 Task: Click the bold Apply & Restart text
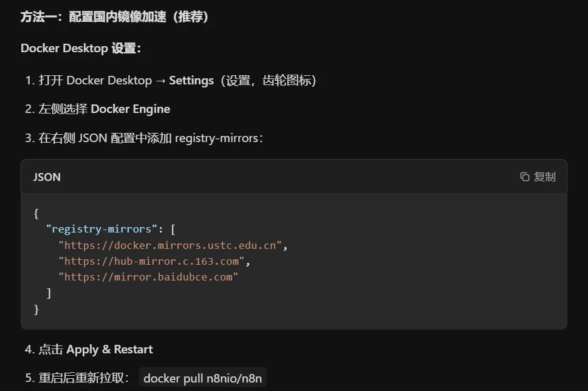coord(109,350)
